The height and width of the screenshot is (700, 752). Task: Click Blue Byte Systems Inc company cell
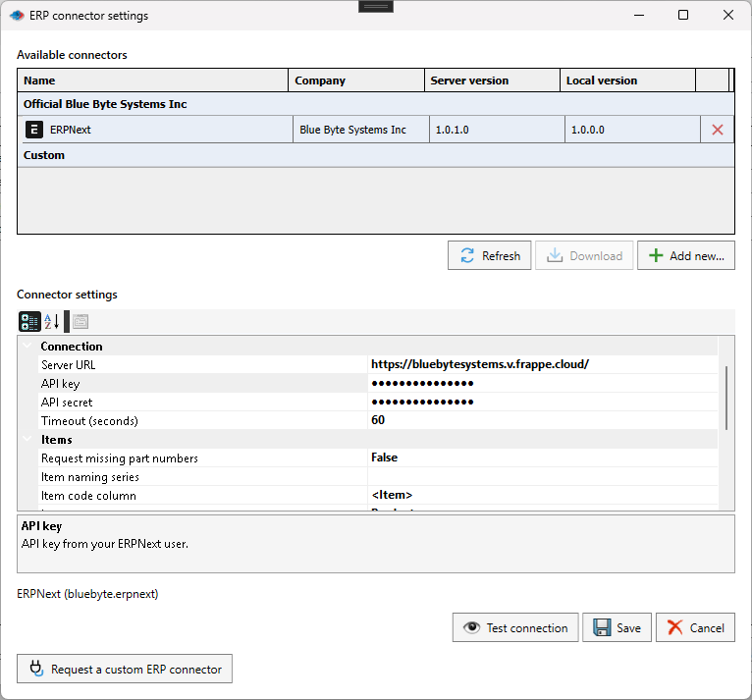click(360, 130)
